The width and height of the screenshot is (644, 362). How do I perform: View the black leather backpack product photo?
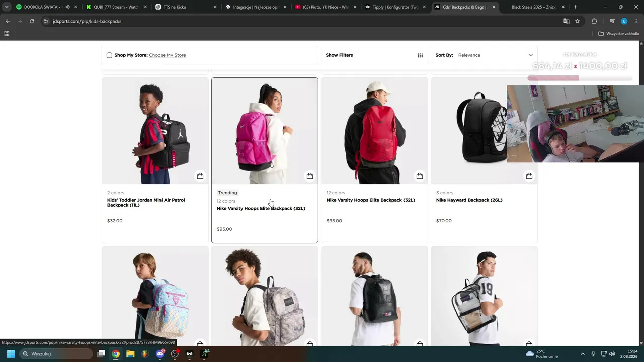[x=374, y=297]
